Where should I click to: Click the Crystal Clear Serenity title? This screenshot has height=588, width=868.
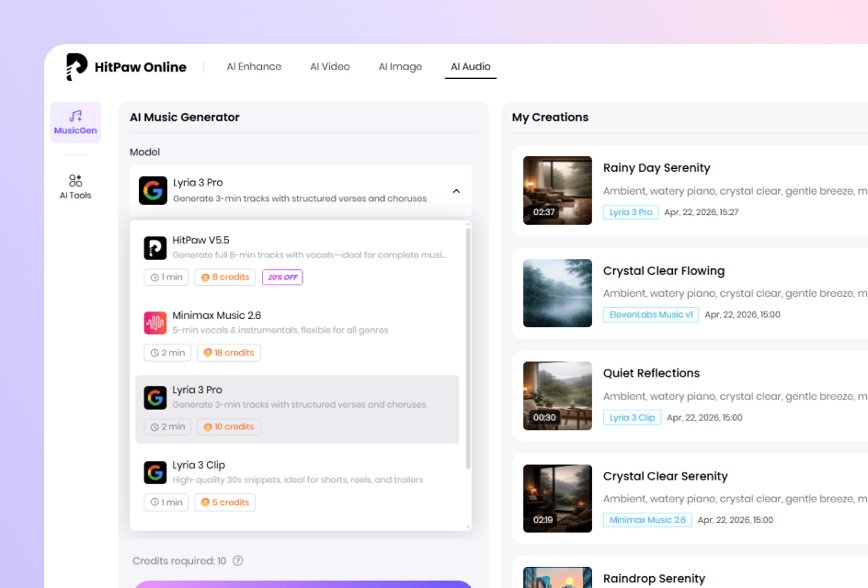(x=666, y=476)
